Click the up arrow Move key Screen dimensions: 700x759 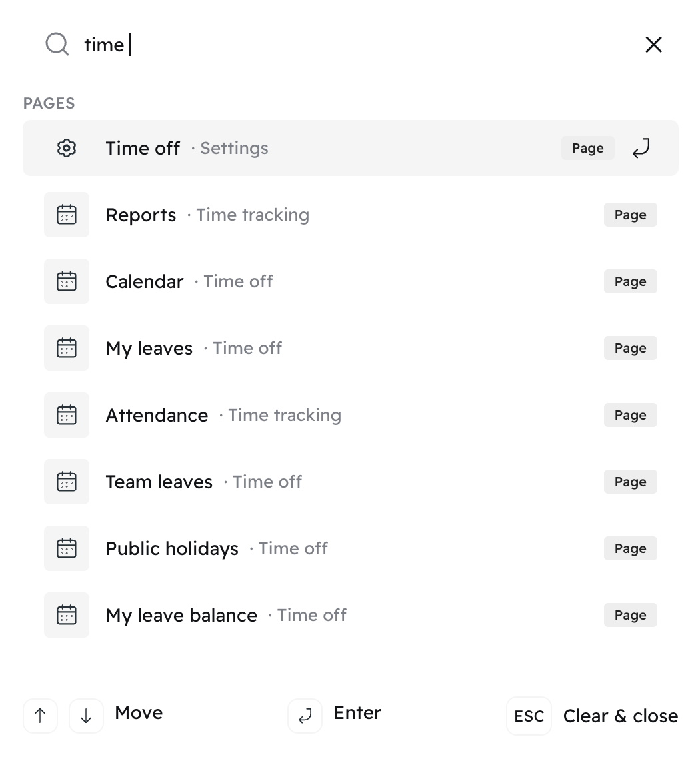coord(40,716)
